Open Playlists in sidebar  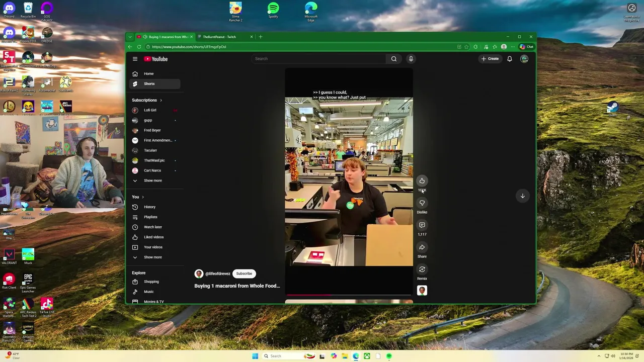154,217
